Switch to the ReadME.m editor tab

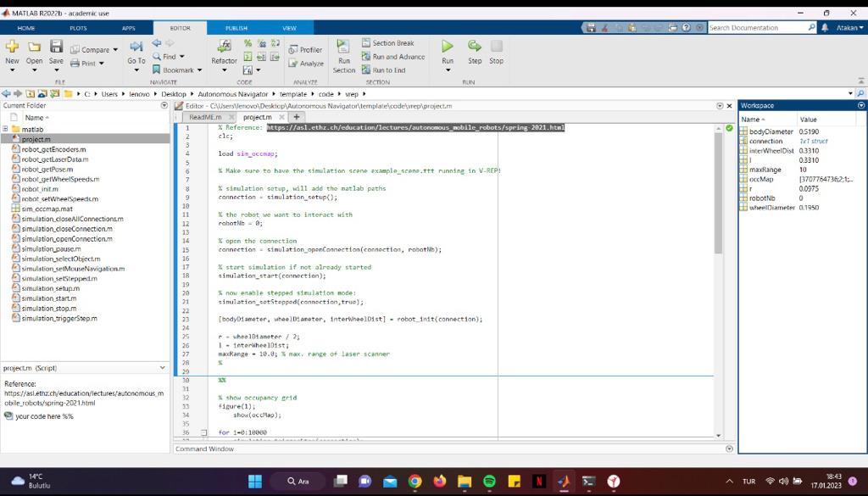[205, 117]
